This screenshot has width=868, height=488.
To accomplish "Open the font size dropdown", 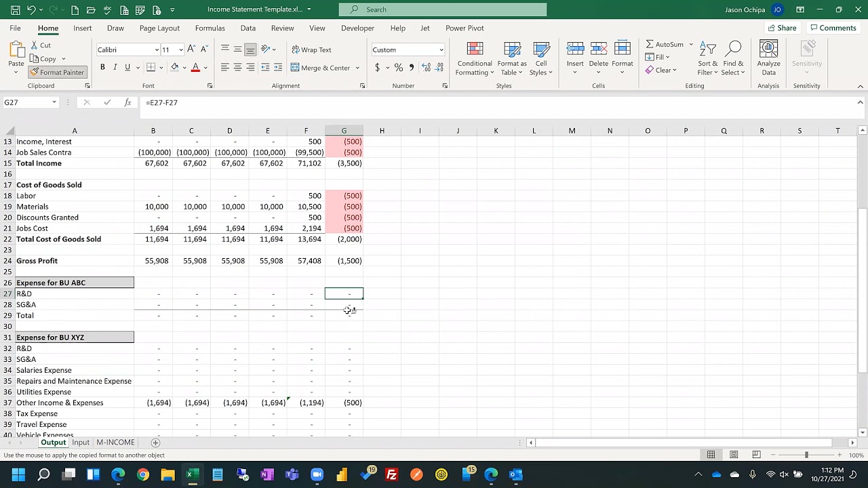I will pyautogui.click(x=181, y=49).
